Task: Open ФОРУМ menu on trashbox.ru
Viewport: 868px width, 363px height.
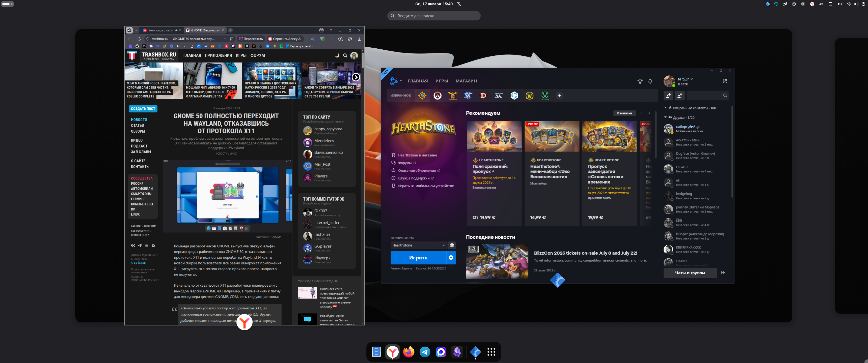Action: pyautogui.click(x=257, y=55)
